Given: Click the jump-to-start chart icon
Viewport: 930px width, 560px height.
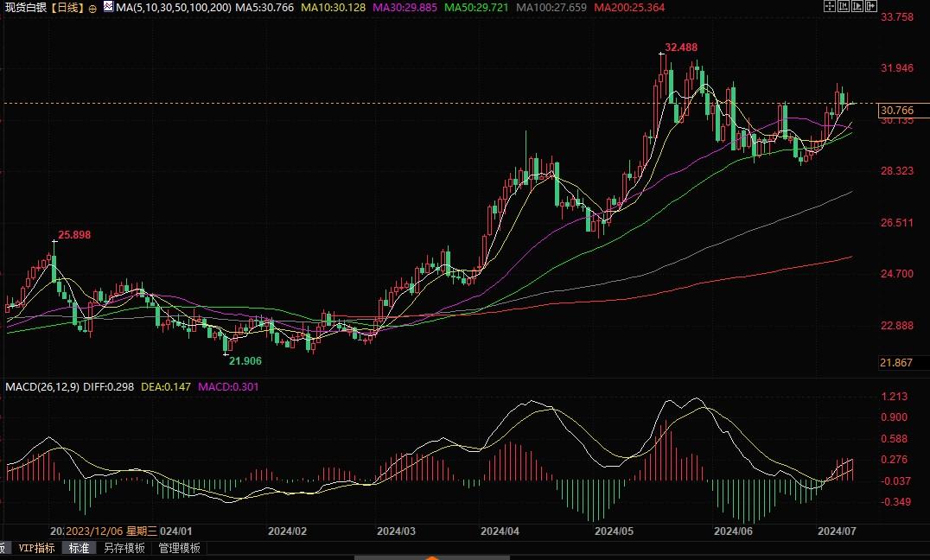Looking at the screenshot, I should [x=844, y=7].
